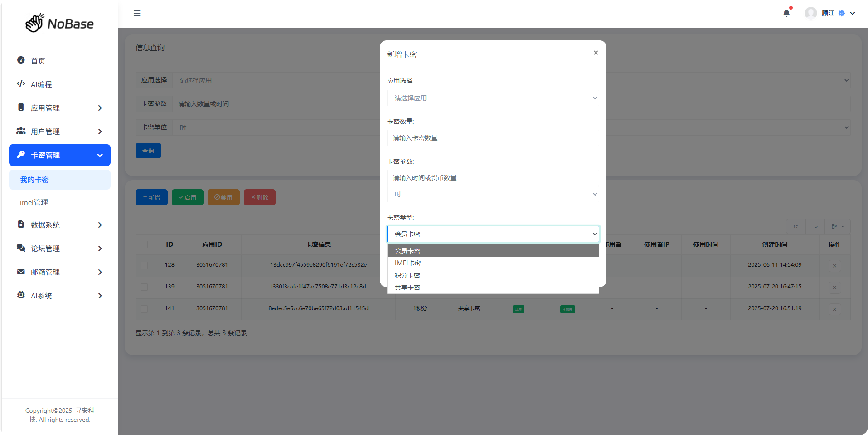Open imei管理 in sidebar
This screenshot has height=435, width=868.
34,202
